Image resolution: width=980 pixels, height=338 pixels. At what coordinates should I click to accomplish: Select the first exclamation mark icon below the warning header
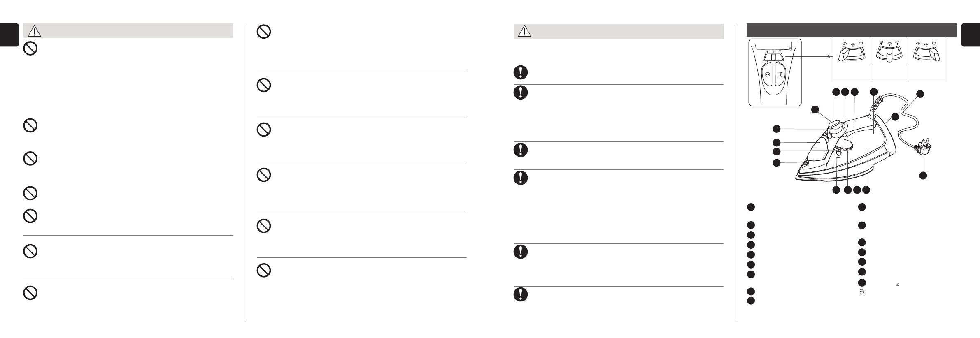(x=521, y=72)
